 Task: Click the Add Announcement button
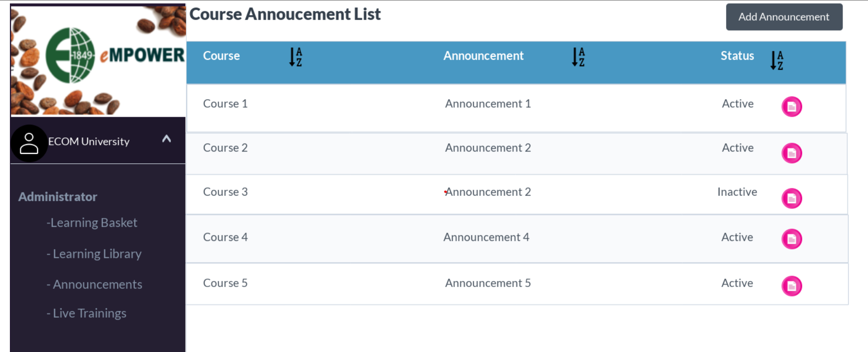coord(784,17)
